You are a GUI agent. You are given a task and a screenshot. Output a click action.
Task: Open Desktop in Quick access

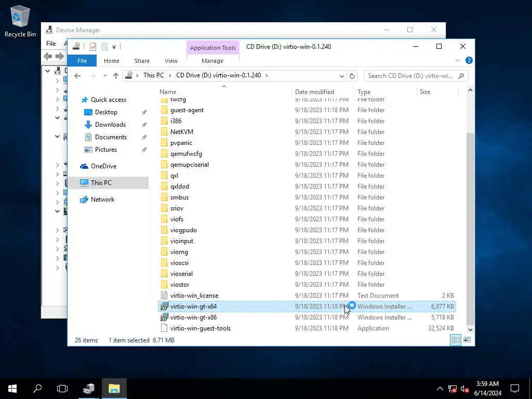pyautogui.click(x=106, y=112)
